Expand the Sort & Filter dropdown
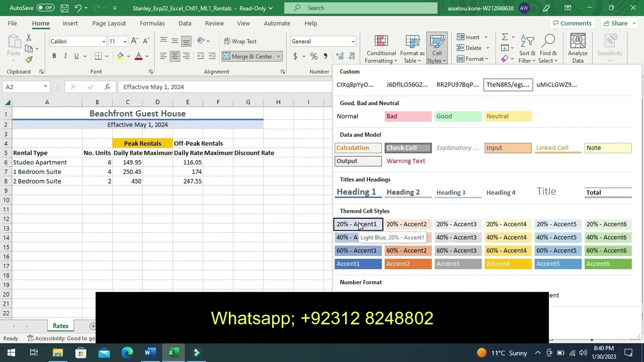644x362 pixels. point(527,49)
